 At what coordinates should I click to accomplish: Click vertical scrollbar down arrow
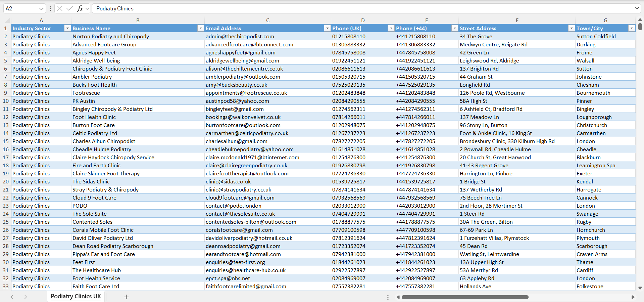click(x=640, y=288)
